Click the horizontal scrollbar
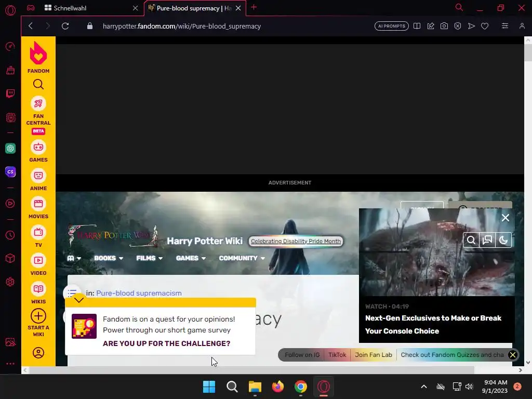The width and height of the screenshot is (532, 399). point(252,370)
